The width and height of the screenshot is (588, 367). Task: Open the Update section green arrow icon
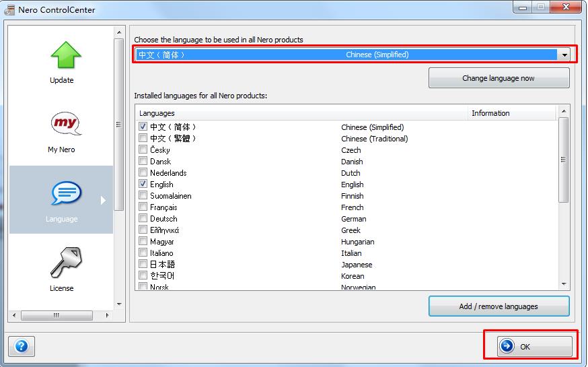pos(66,55)
